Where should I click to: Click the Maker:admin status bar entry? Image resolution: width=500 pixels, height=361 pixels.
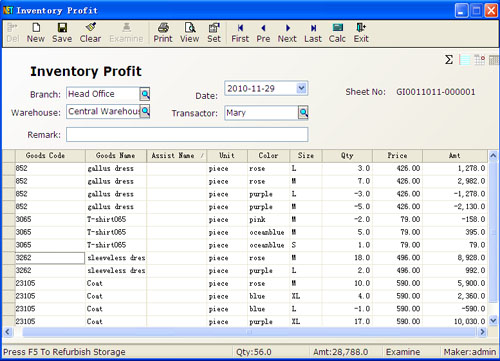(470, 352)
